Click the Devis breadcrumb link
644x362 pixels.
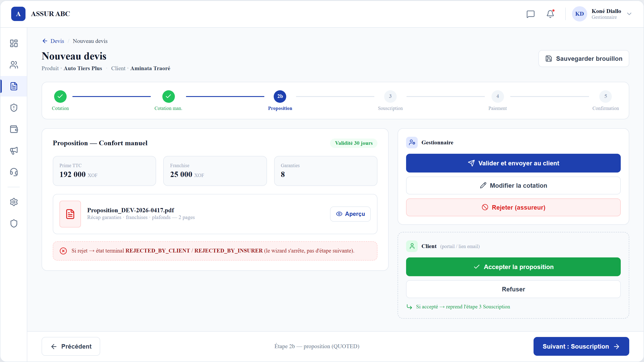click(x=57, y=41)
